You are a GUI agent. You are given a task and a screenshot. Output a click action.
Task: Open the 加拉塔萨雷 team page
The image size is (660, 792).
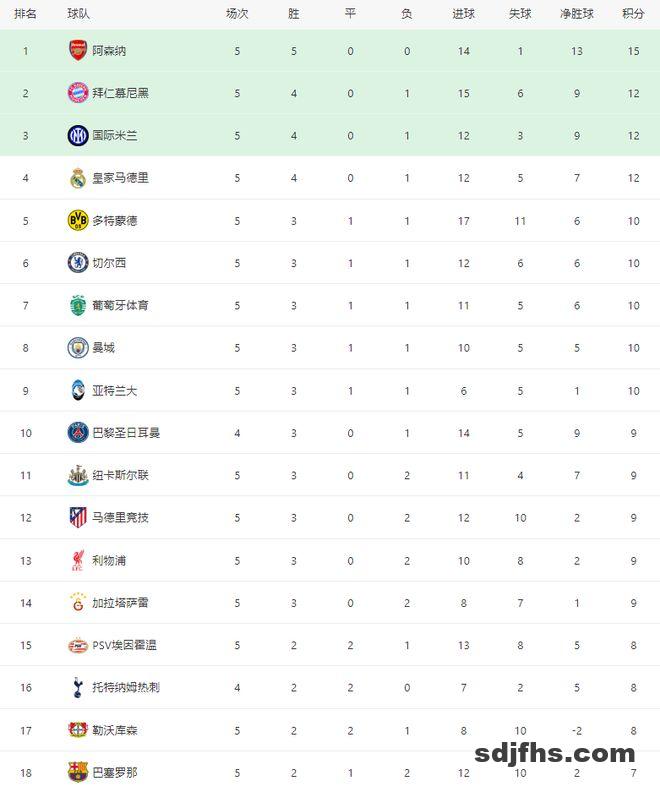pyautogui.click(x=120, y=603)
